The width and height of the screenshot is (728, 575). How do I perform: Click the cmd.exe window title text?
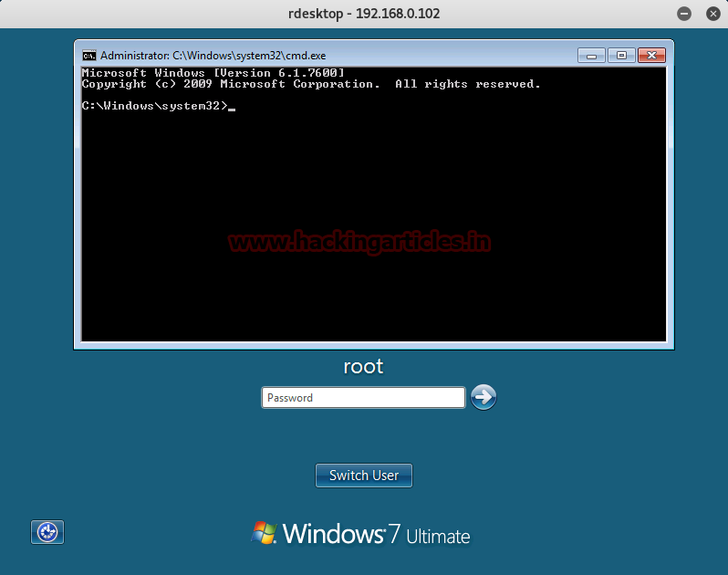click(x=213, y=56)
